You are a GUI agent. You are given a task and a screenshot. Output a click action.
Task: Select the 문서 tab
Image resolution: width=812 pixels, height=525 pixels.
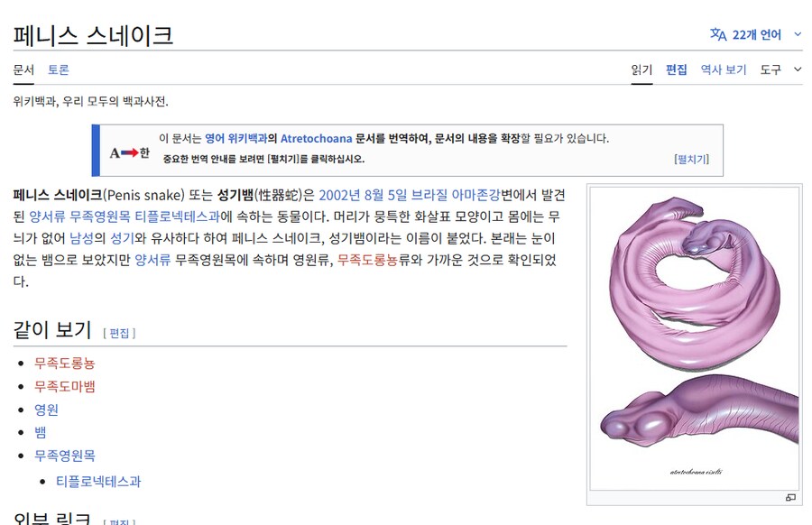[23, 69]
